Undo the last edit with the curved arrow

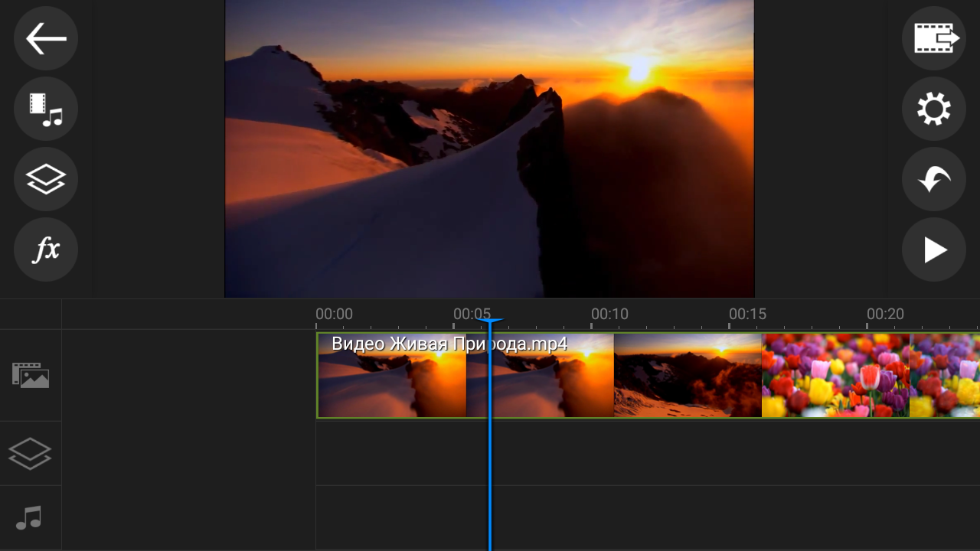tap(933, 179)
